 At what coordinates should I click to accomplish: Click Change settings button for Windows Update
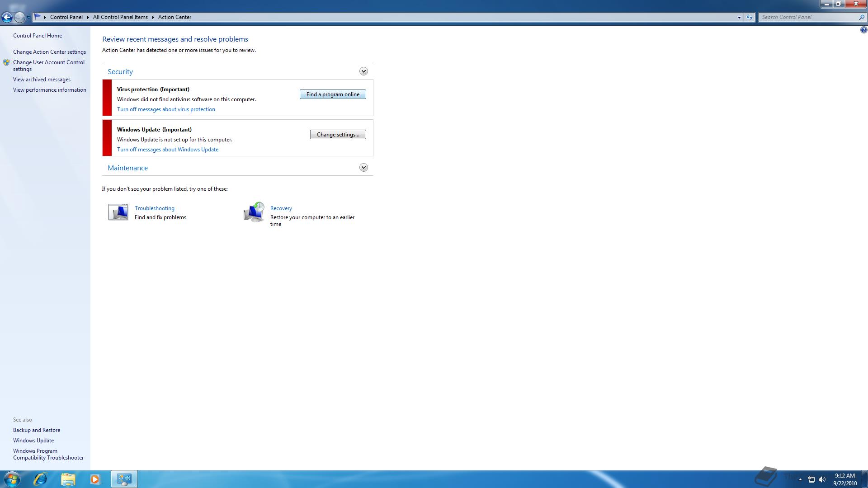click(x=338, y=135)
